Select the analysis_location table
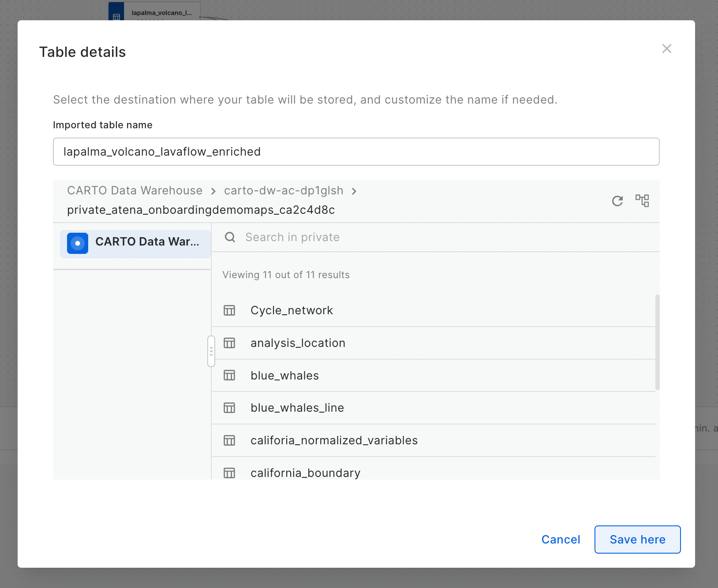The image size is (718, 588). 434,343
